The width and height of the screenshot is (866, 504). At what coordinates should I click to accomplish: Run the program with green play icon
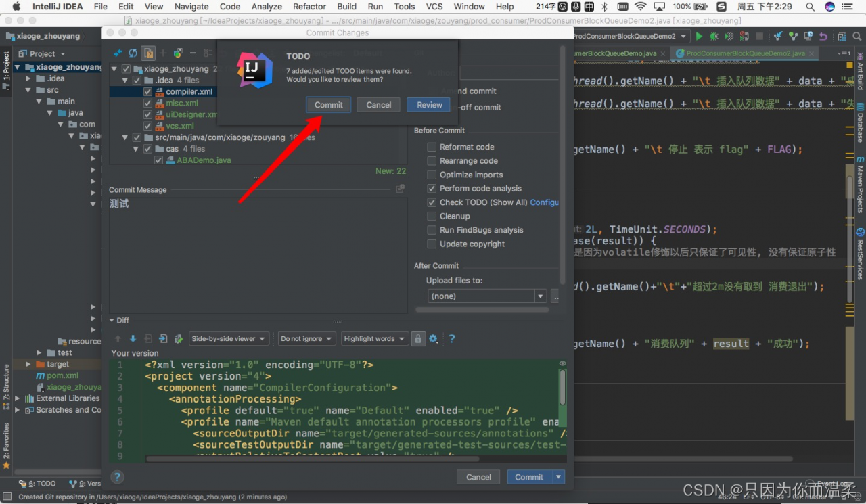click(x=699, y=36)
